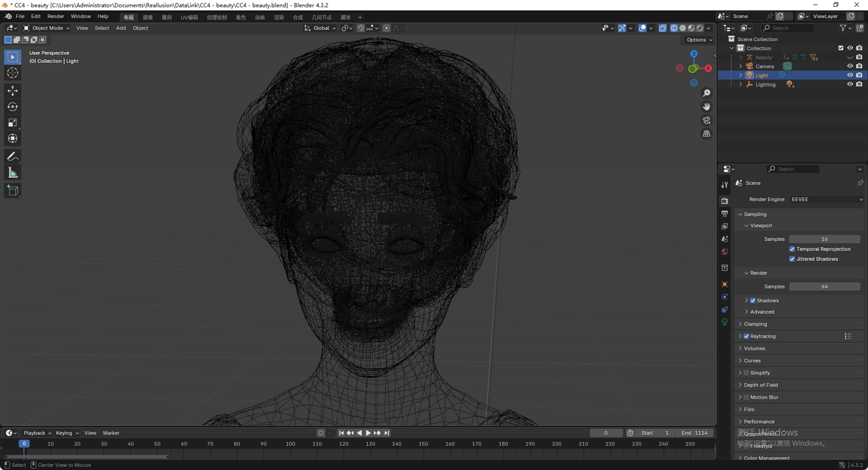This screenshot has height=470, width=868.
Task: Click the Render Samples value field
Action: [x=824, y=287]
